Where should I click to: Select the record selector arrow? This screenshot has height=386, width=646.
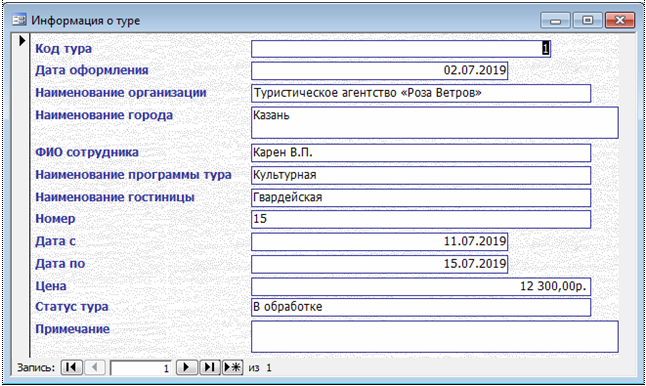click(22, 41)
